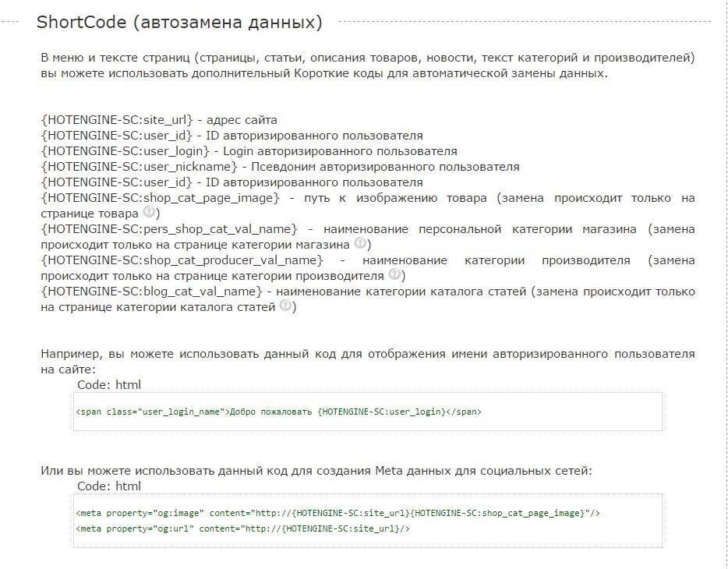Click the help icon after "странице категории магазина"
Screen dimensions: 728x569
(360, 243)
